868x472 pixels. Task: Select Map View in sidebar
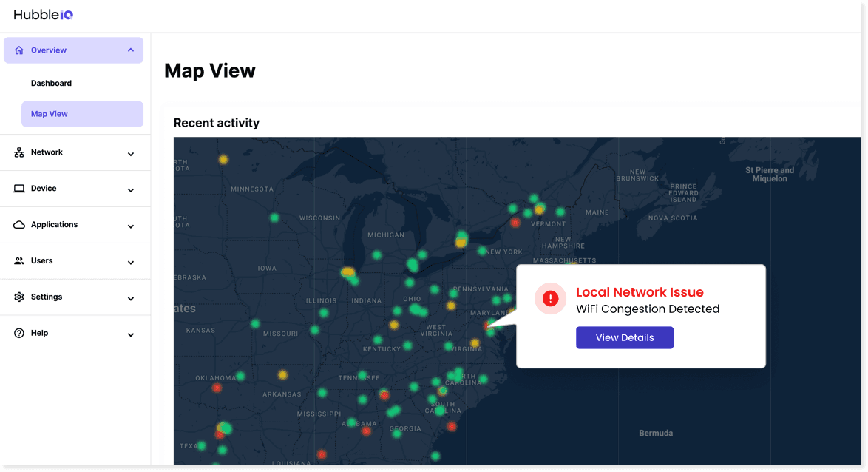(x=50, y=114)
